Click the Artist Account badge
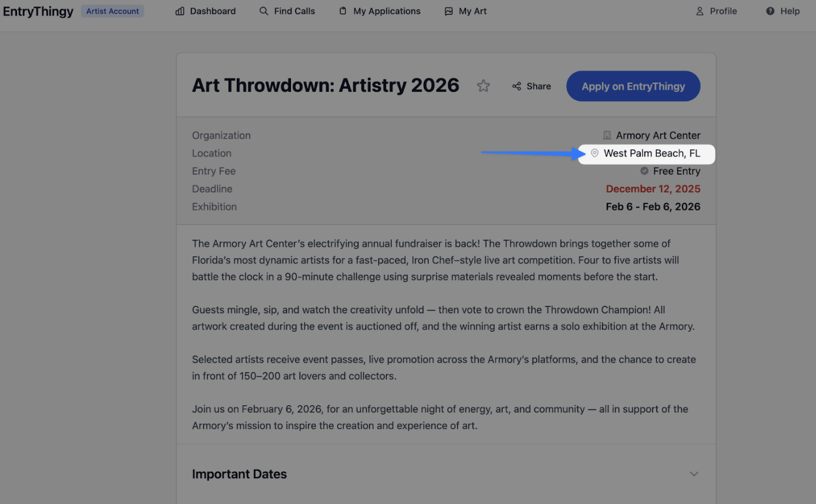The image size is (816, 504). 112,11
